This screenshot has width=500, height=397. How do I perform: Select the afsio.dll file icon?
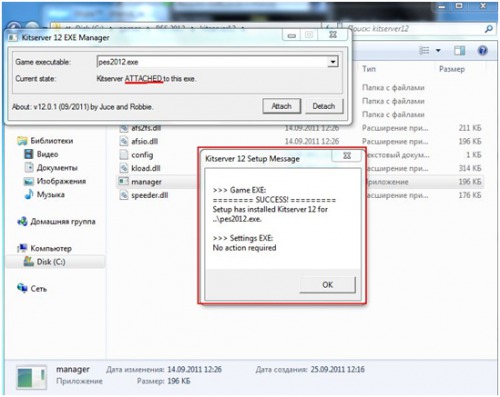coord(124,141)
